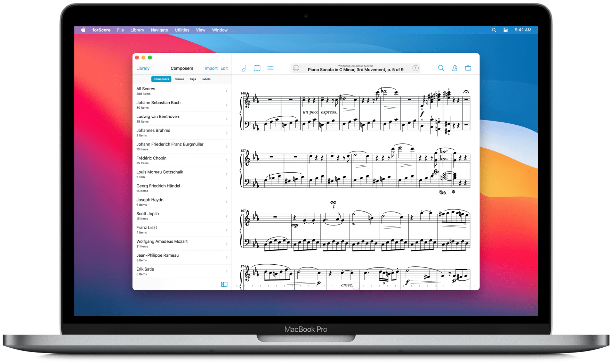Select Wolfgang Amadeus Mozart in the list
The height and width of the screenshot is (364, 612).
coord(182,244)
